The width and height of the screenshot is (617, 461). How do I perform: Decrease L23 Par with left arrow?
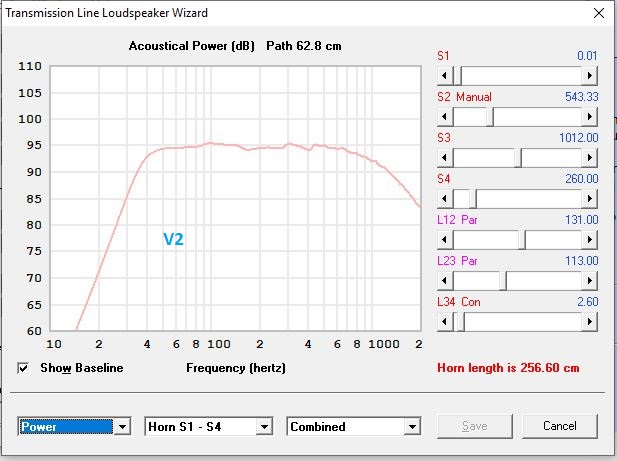pyautogui.click(x=445, y=281)
